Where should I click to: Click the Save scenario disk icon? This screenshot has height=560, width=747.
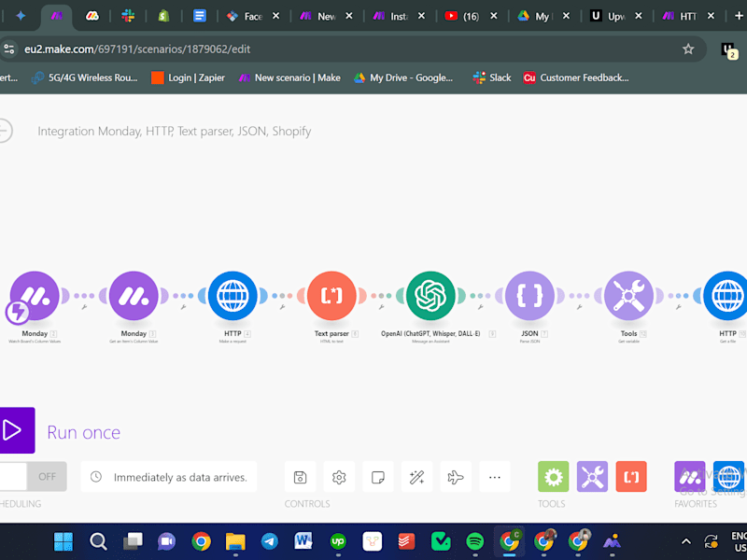coord(300,477)
